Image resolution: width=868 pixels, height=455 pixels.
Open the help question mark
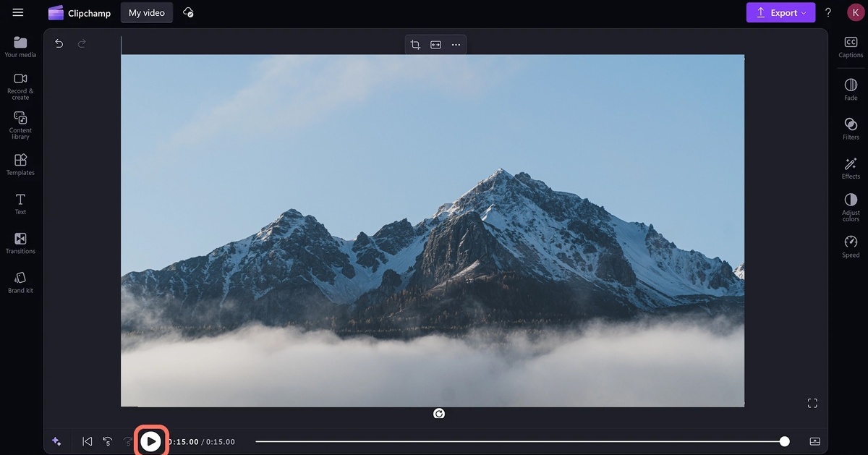coord(828,12)
